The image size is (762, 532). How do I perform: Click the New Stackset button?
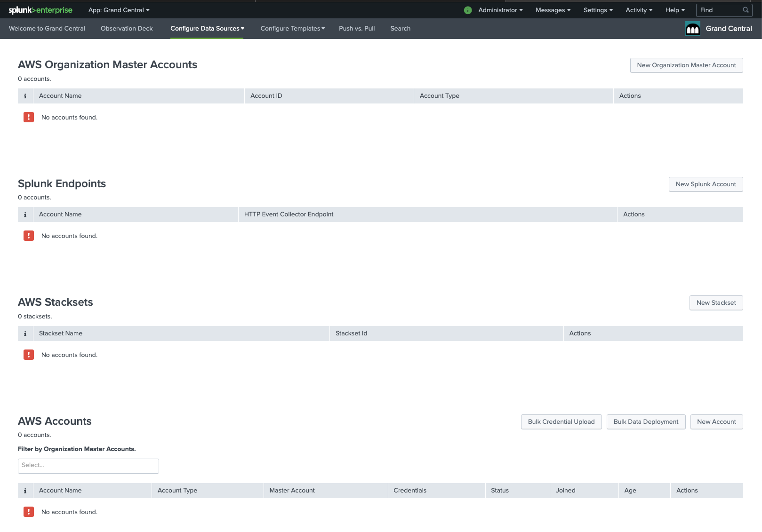tap(716, 303)
